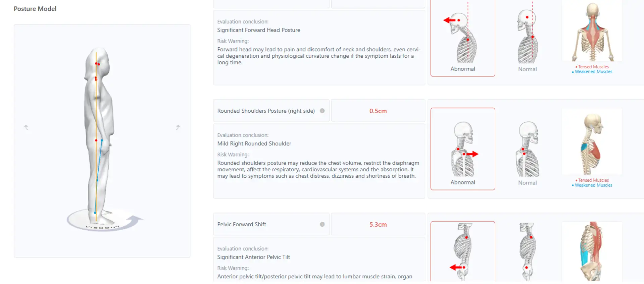Screen dimensions: 644x284
Task: Open the neck muscles diagram for forward head
Action: (592, 31)
